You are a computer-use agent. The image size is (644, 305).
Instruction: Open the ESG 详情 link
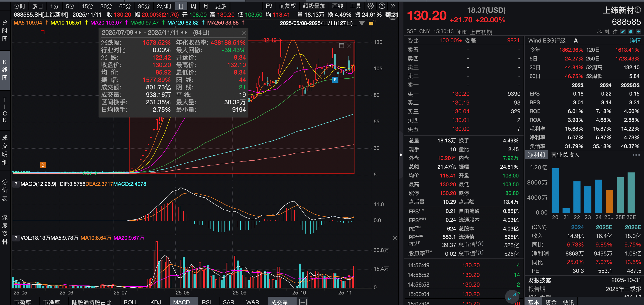[635, 41]
